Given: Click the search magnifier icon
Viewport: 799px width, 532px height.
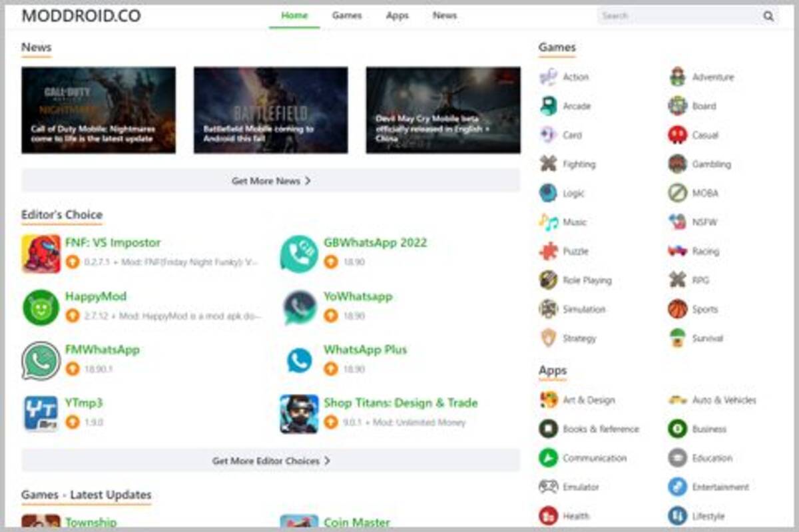Looking at the screenshot, I should point(768,16).
